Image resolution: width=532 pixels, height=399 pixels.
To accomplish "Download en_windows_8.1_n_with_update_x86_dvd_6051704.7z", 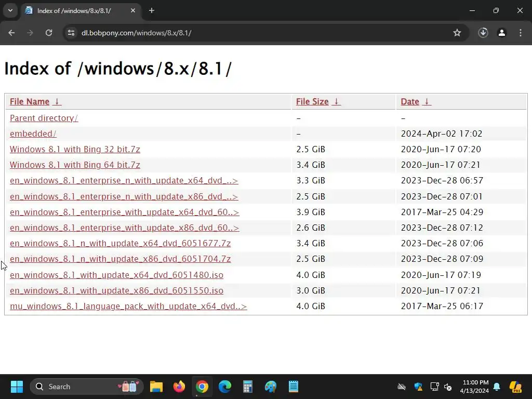I will tap(120, 259).
